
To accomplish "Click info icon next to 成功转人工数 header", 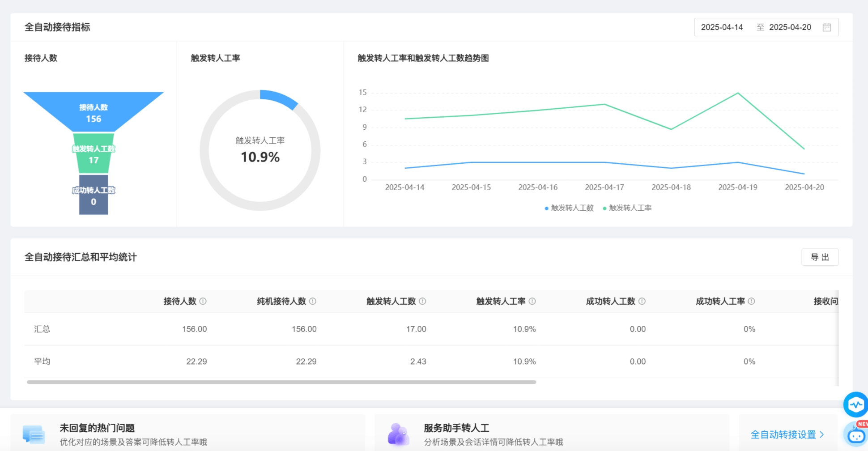I will pos(642,301).
